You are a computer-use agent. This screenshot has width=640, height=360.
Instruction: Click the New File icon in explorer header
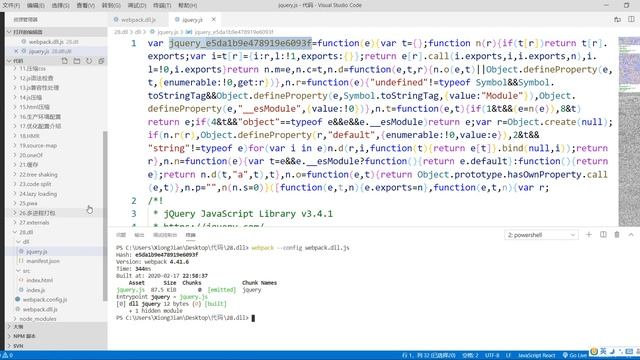pyautogui.click(x=64, y=61)
